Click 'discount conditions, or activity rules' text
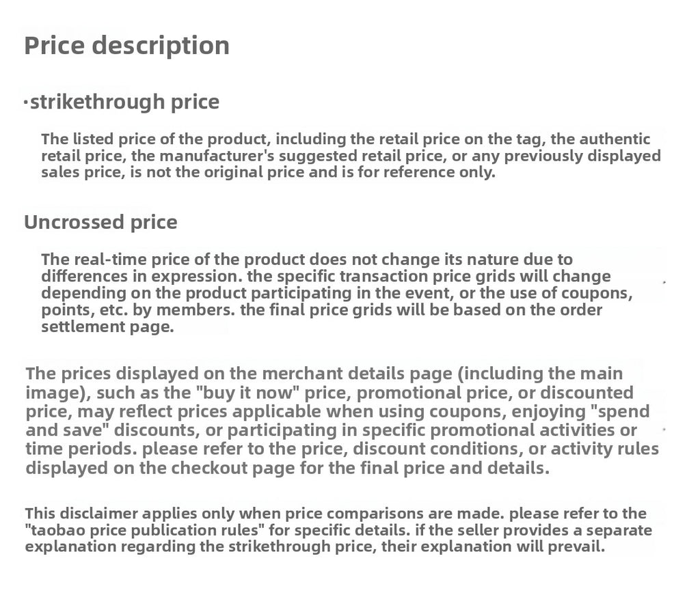This screenshot has height=597, width=700. (506, 449)
